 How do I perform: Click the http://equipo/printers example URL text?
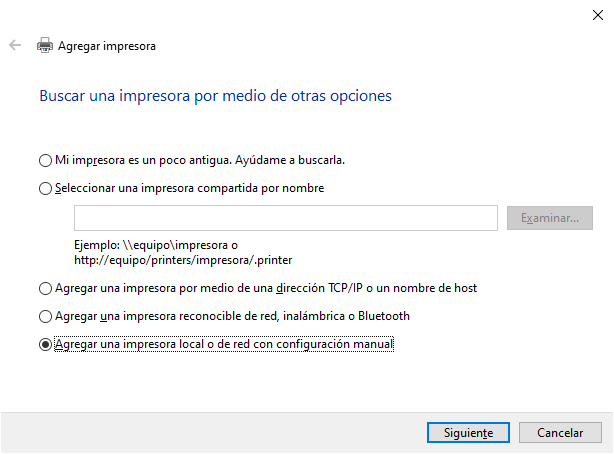click(168, 260)
